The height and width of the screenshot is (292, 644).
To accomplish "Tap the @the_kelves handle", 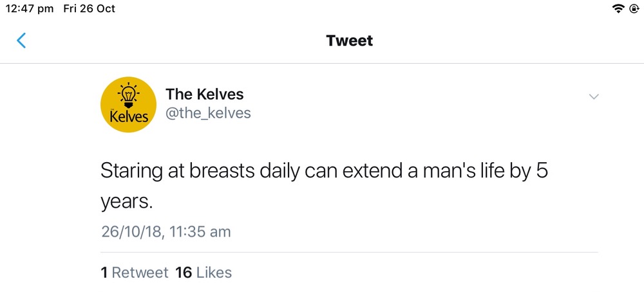I will 209,114.
